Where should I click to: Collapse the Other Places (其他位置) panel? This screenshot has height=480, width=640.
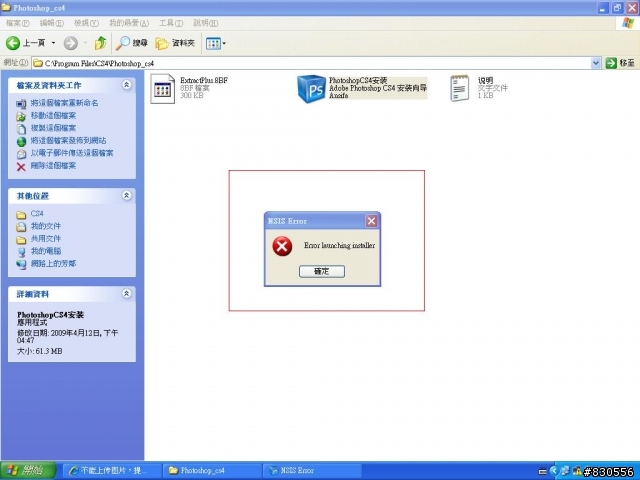click(127, 196)
